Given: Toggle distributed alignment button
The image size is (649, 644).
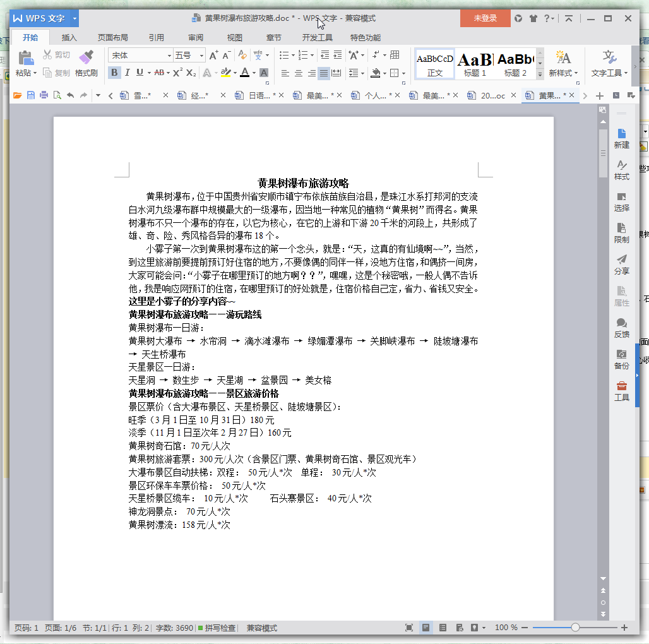Looking at the screenshot, I should pyautogui.click(x=337, y=73).
